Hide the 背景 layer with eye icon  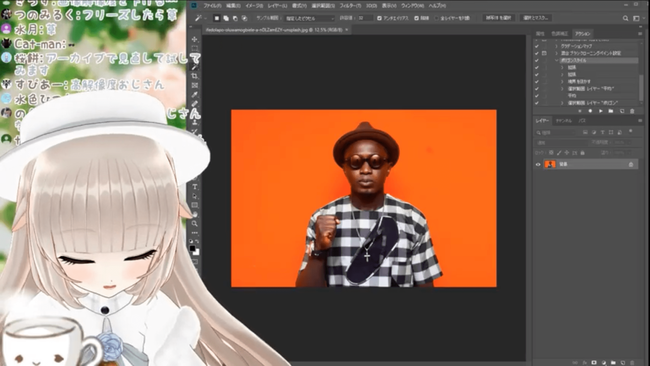(538, 165)
